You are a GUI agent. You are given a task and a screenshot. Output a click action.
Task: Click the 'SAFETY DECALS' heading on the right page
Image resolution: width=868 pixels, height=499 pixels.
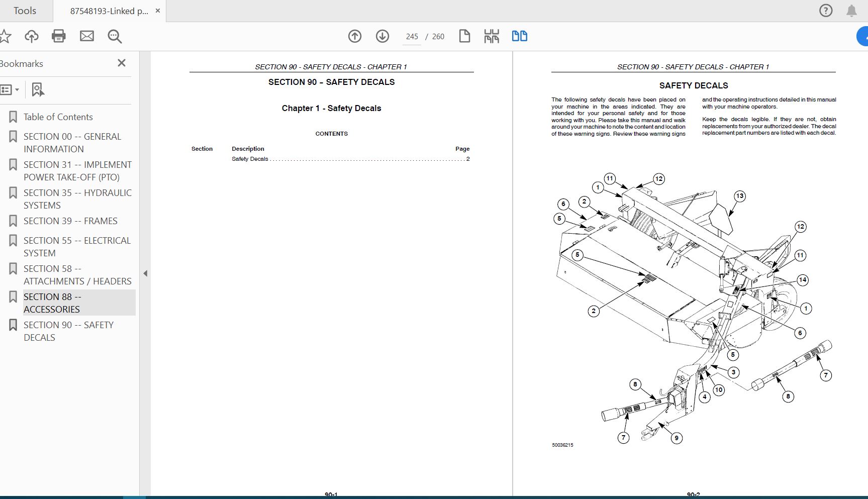(694, 85)
